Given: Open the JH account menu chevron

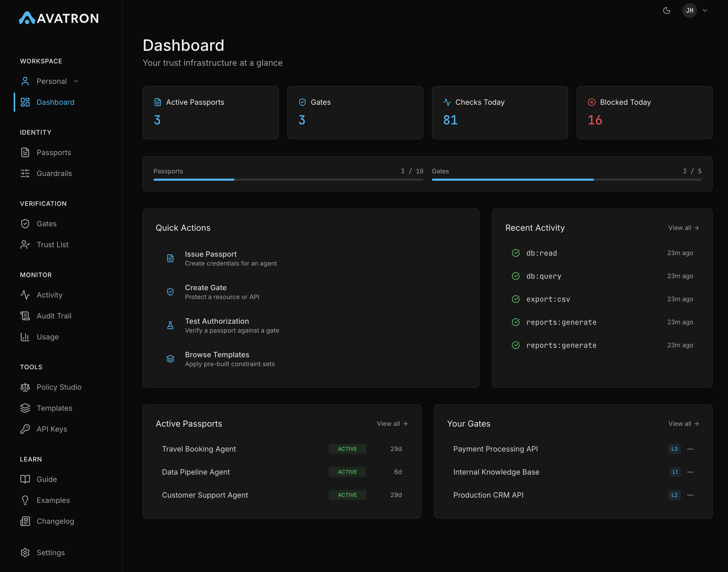Looking at the screenshot, I should click(705, 10).
